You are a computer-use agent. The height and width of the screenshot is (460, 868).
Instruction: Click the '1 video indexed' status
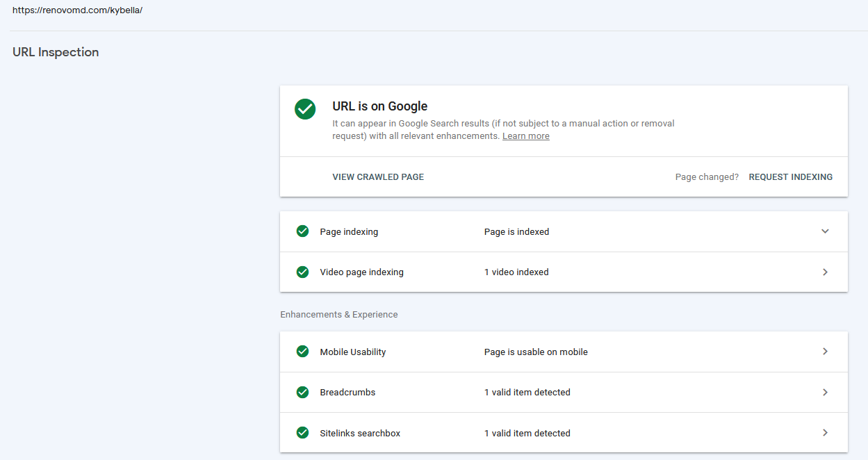[516, 272]
